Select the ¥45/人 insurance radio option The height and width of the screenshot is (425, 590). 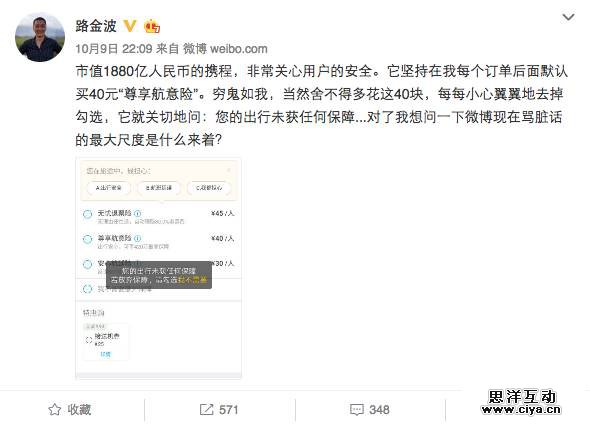[87, 214]
